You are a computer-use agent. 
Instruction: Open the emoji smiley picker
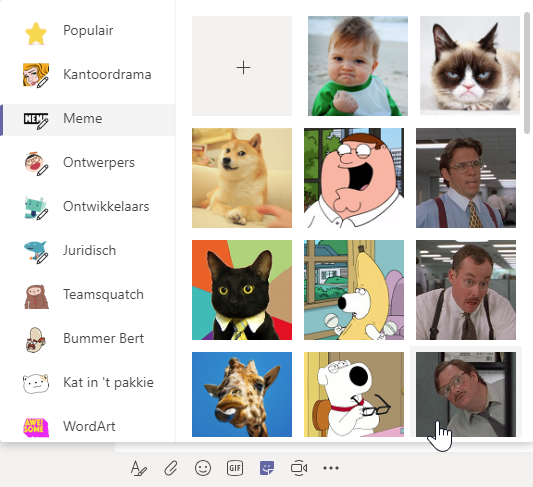[203, 468]
